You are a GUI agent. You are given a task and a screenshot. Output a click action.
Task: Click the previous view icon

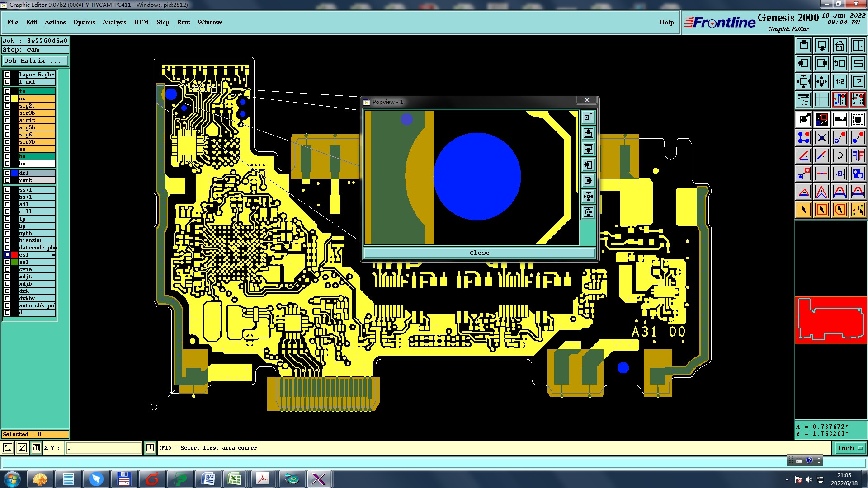(x=840, y=63)
